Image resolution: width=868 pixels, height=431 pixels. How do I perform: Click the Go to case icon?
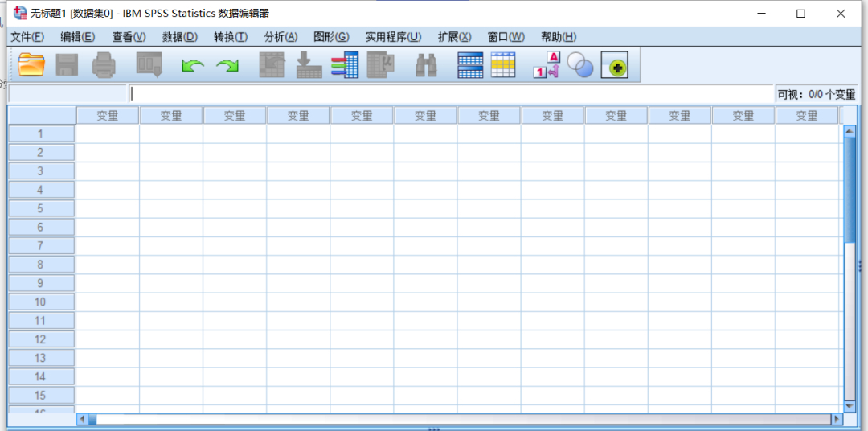click(x=272, y=65)
